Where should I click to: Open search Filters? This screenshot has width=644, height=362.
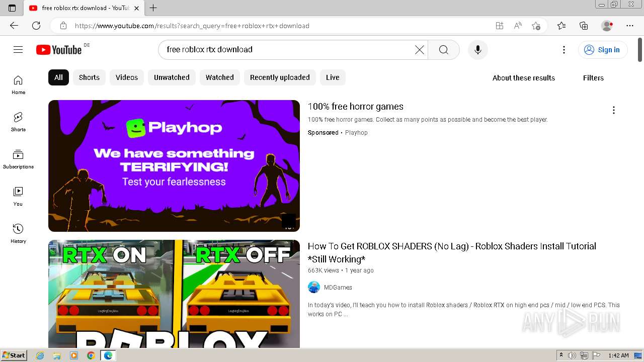(593, 78)
